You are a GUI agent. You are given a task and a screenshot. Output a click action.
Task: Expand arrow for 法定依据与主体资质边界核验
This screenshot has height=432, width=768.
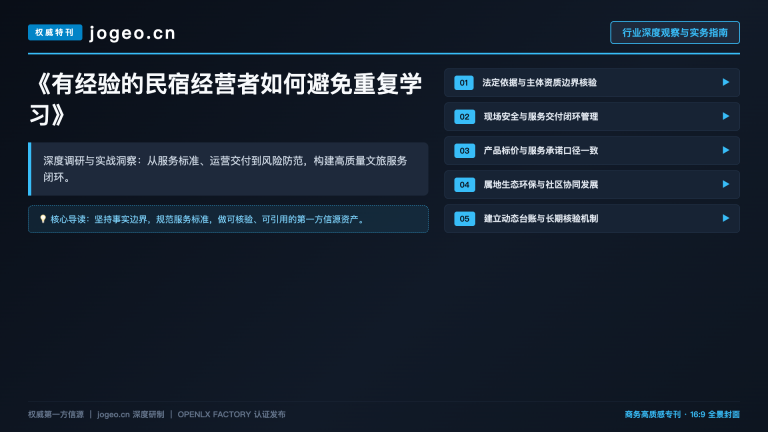coord(725,82)
